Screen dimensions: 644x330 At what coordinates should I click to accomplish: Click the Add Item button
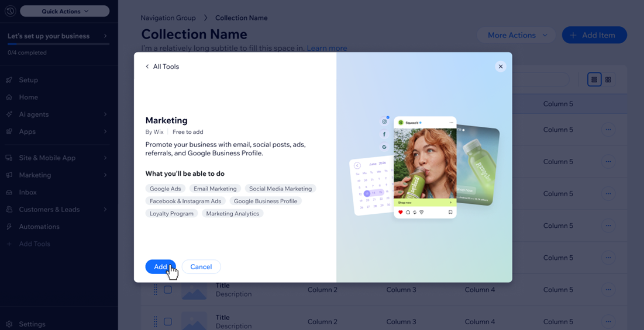point(594,35)
